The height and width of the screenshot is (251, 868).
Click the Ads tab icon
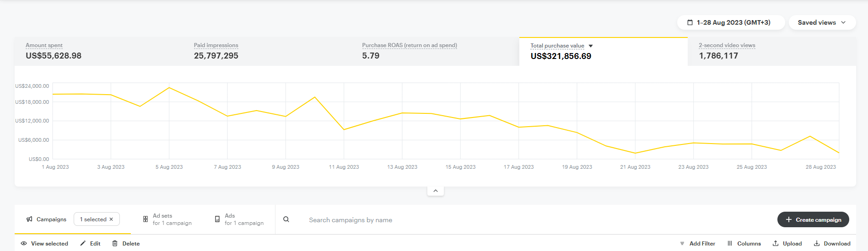(x=217, y=219)
